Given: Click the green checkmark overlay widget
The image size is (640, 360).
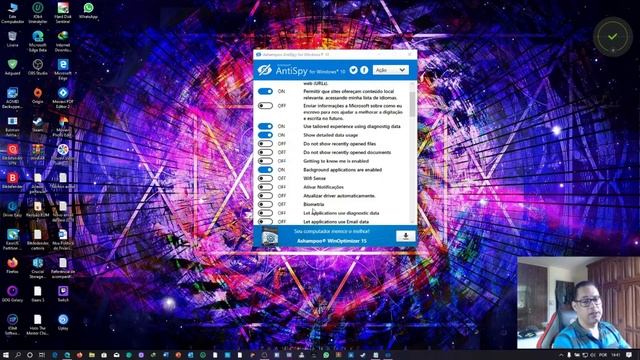Looking at the screenshot, I should (x=612, y=37).
